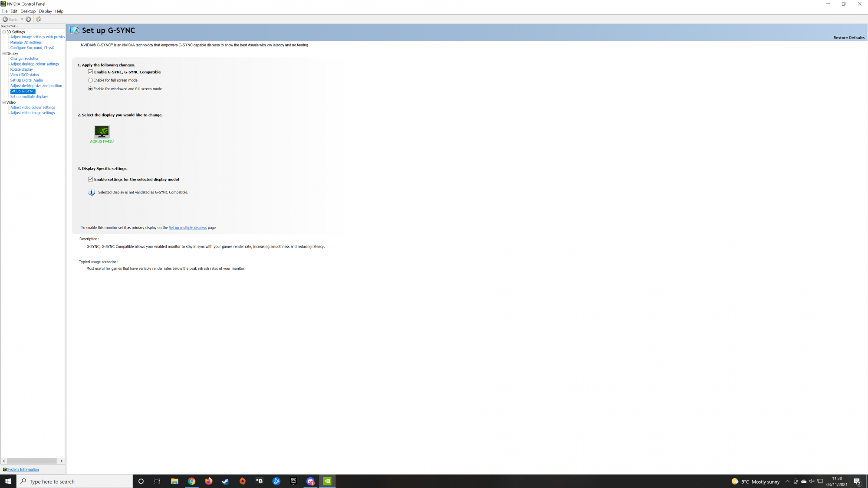868x488 pixels.
Task: Click the System Information icon
Action: (x=5, y=469)
